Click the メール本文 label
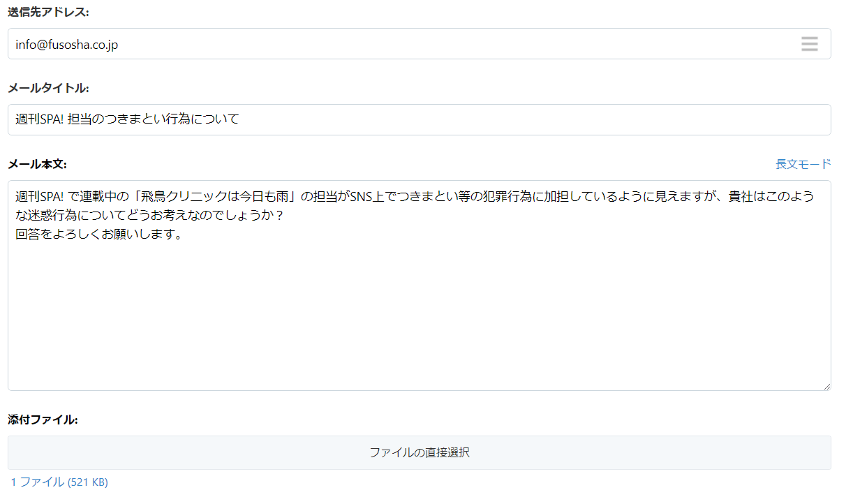The height and width of the screenshot is (504, 853). coord(37,164)
